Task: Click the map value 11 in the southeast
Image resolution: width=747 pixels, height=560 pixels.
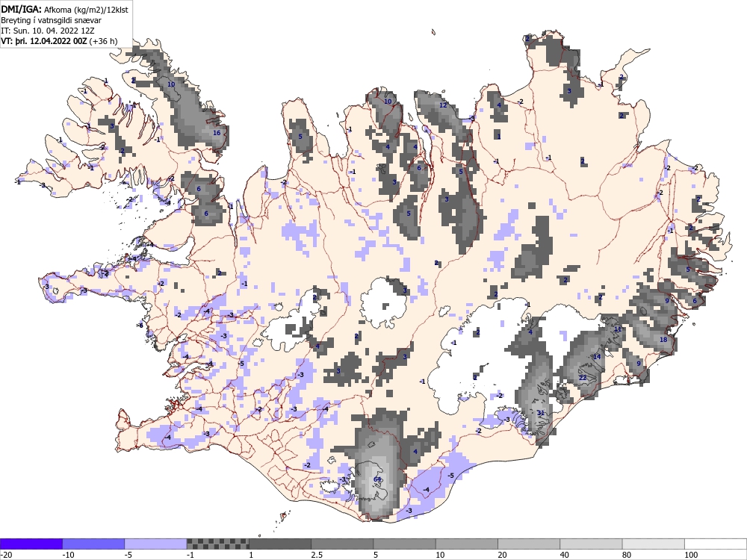Action: tap(618, 329)
